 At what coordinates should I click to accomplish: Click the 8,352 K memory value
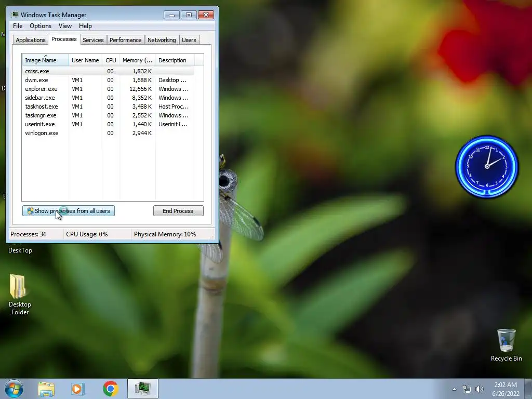click(142, 98)
